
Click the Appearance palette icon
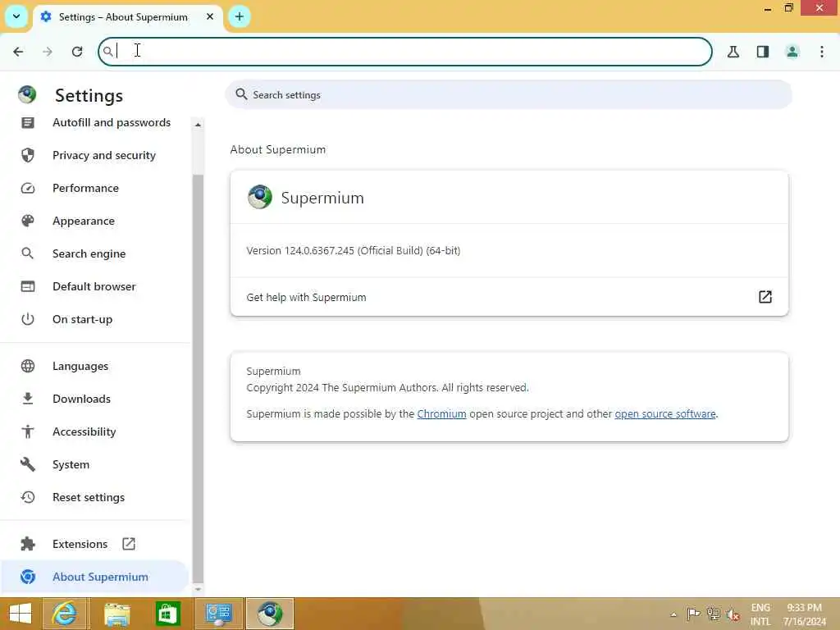pyautogui.click(x=28, y=221)
